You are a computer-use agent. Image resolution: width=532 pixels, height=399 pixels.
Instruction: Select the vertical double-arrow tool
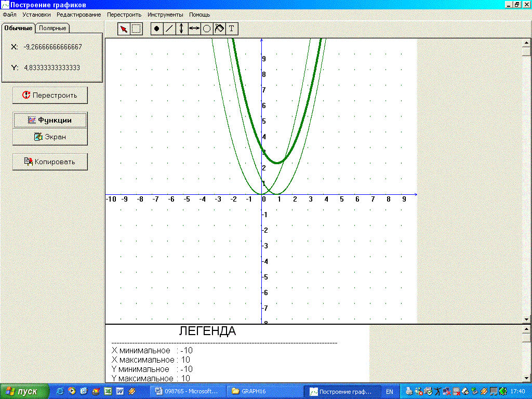[x=181, y=29]
